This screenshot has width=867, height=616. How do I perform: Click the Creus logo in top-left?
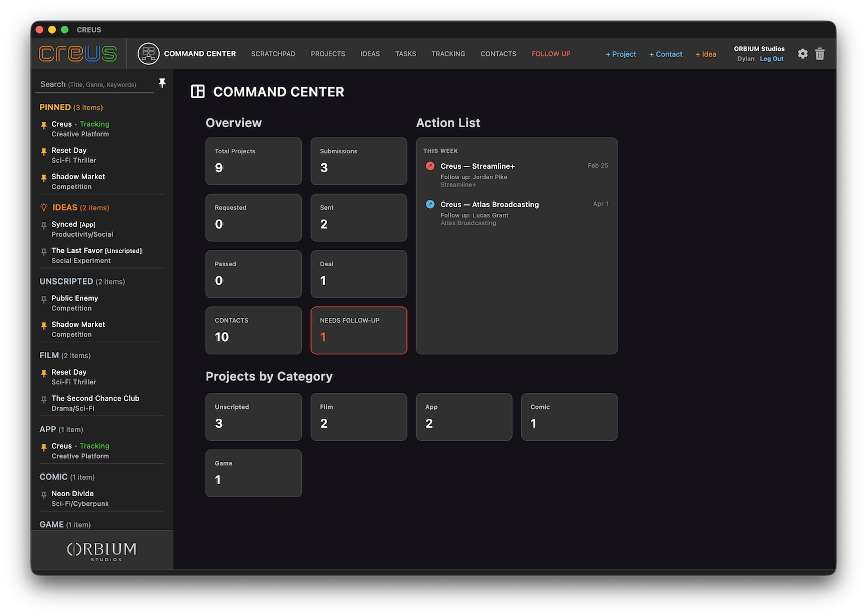(78, 54)
